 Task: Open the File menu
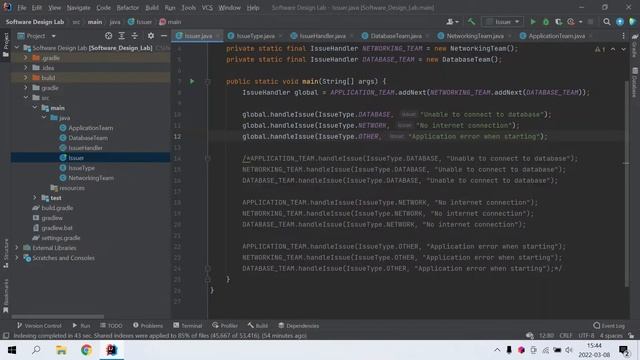click(x=22, y=8)
